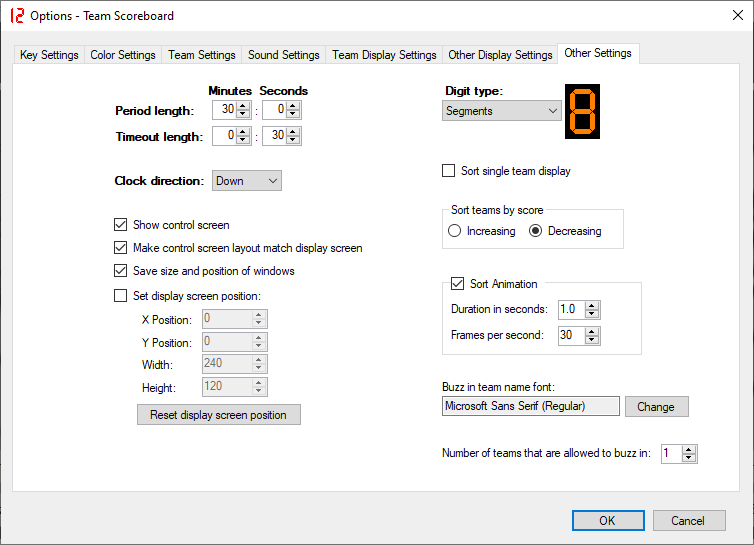Image resolution: width=754 pixels, height=545 pixels.
Task: Click the timeout length minutes field
Action: pyautogui.click(x=224, y=136)
